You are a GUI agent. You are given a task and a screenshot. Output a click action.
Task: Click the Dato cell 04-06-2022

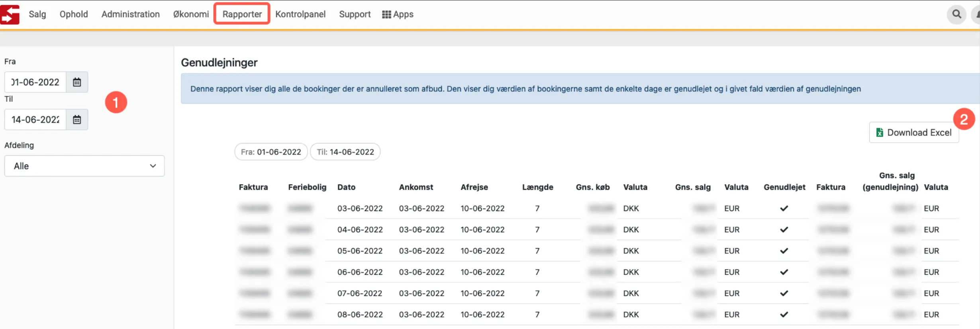(360, 229)
